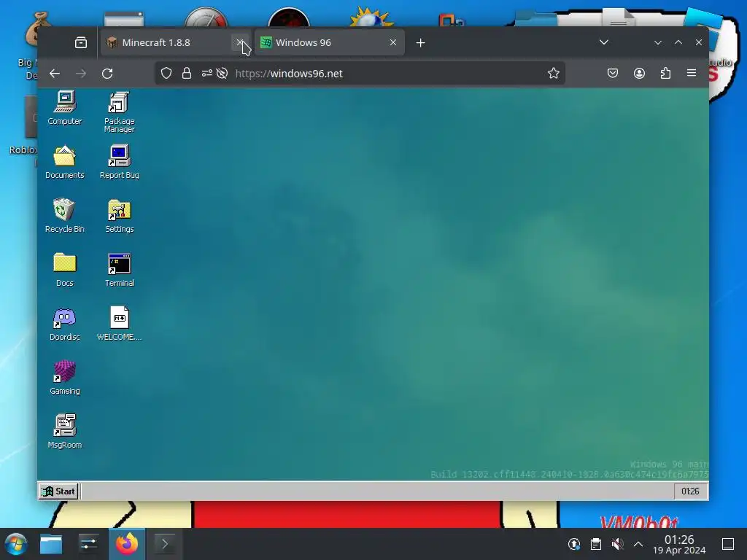
Task: Click the Firefox taskbar icon
Action: click(x=127, y=544)
